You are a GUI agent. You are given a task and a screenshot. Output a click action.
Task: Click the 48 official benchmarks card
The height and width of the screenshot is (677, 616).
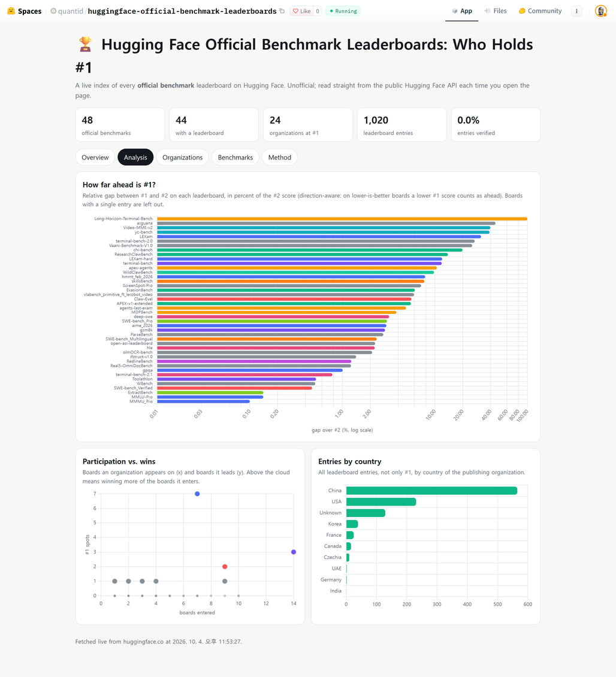120,125
